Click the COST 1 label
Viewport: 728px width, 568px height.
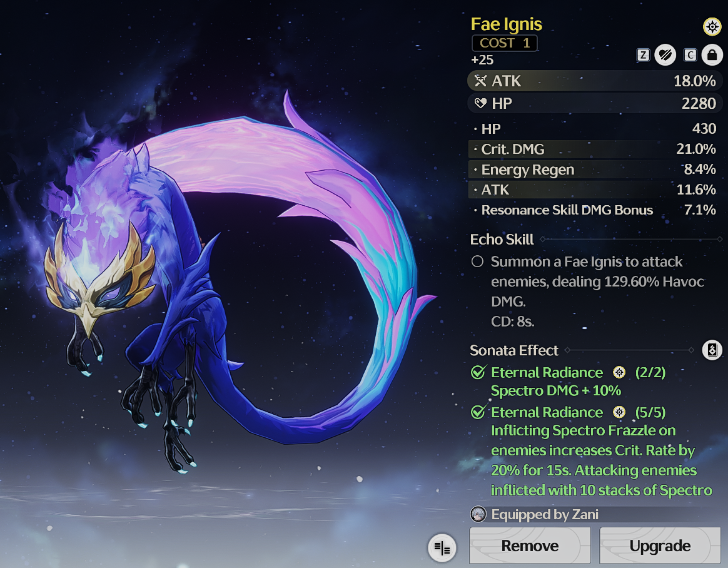click(x=505, y=43)
